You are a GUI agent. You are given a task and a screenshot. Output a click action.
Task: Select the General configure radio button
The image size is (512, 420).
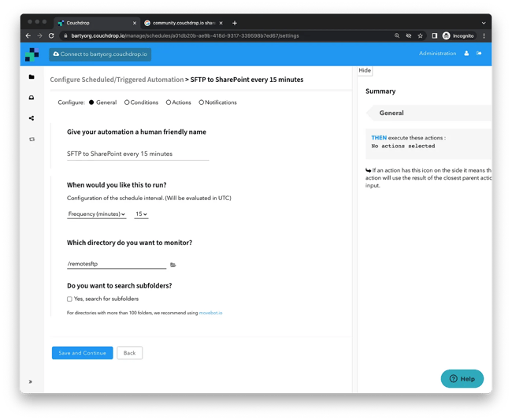[91, 102]
